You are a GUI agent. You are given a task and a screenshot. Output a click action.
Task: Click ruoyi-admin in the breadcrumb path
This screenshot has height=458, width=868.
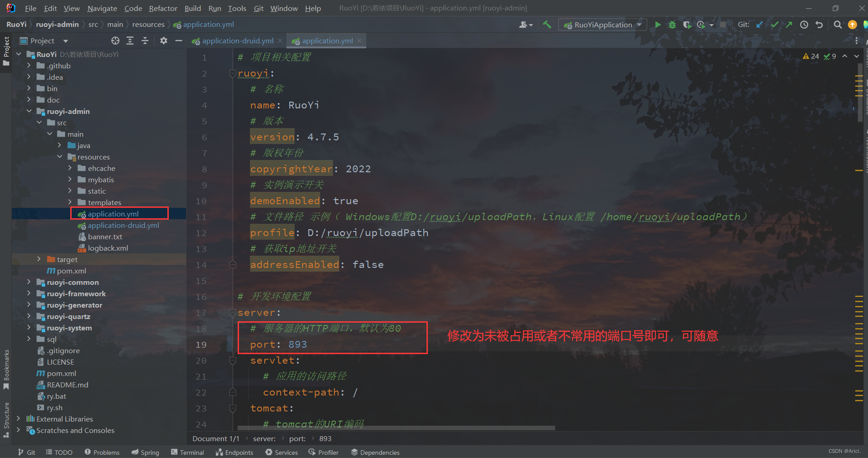tap(57, 25)
